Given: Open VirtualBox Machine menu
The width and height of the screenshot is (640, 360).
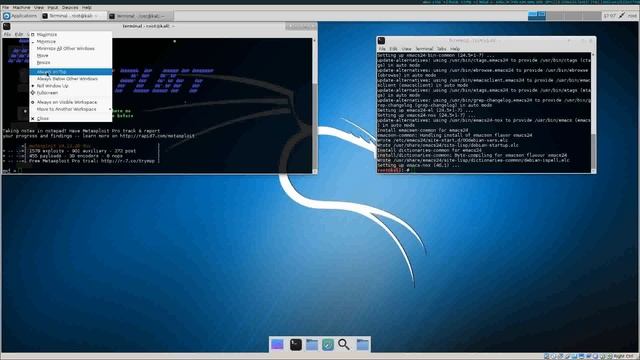Looking at the screenshot, I should click(21, 7).
